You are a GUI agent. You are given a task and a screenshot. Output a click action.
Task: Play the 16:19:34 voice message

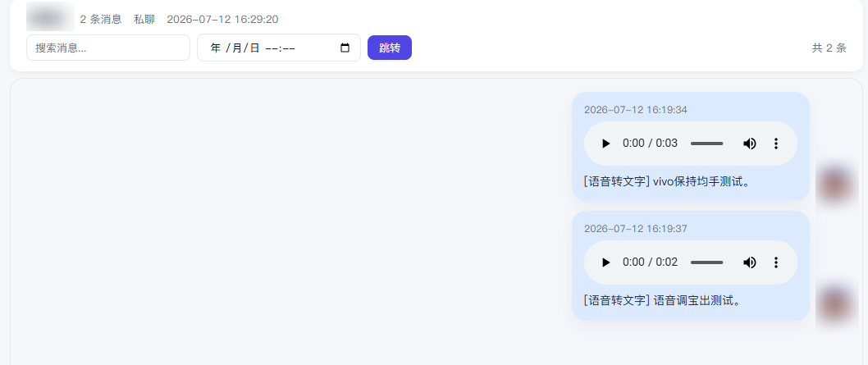(605, 144)
